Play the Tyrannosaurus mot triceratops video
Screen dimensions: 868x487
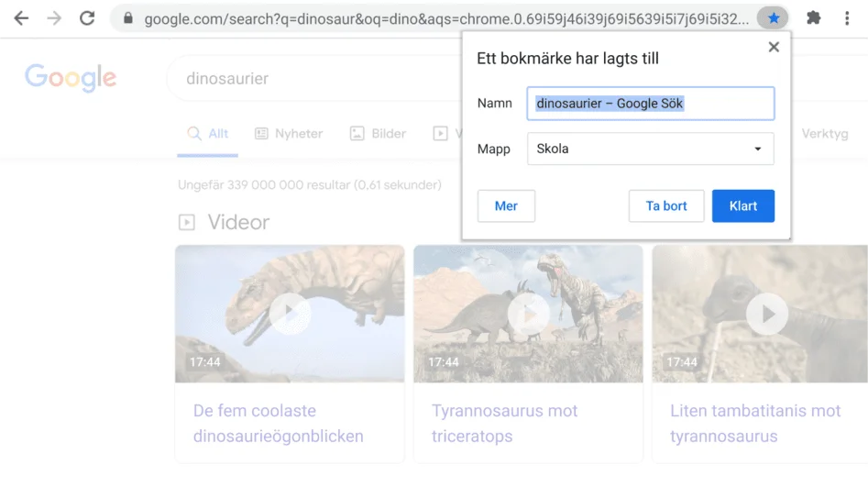point(528,314)
